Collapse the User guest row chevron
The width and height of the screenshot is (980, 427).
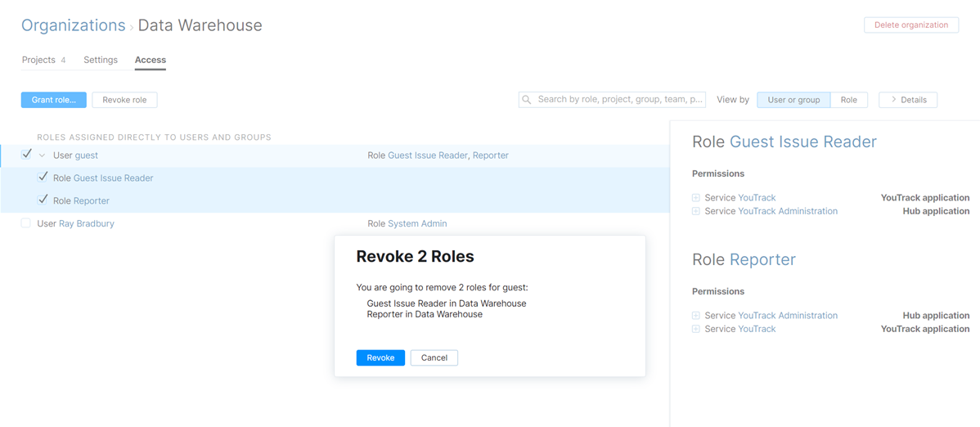point(43,155)
